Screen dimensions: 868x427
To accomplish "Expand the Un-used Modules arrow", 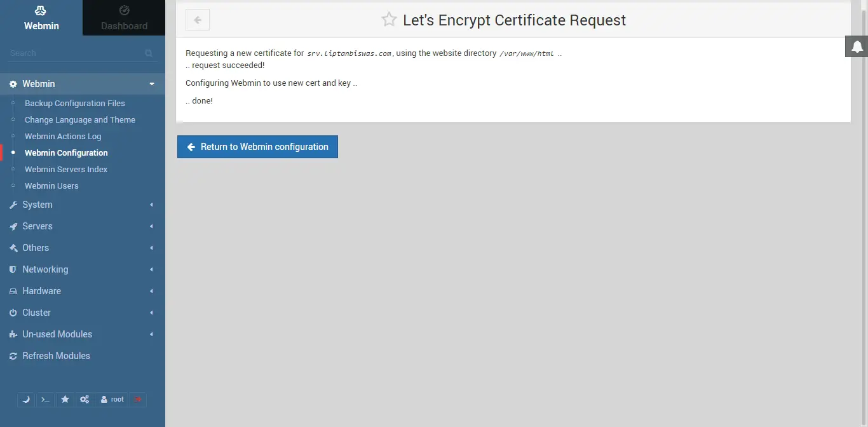I will coord(151,334).
